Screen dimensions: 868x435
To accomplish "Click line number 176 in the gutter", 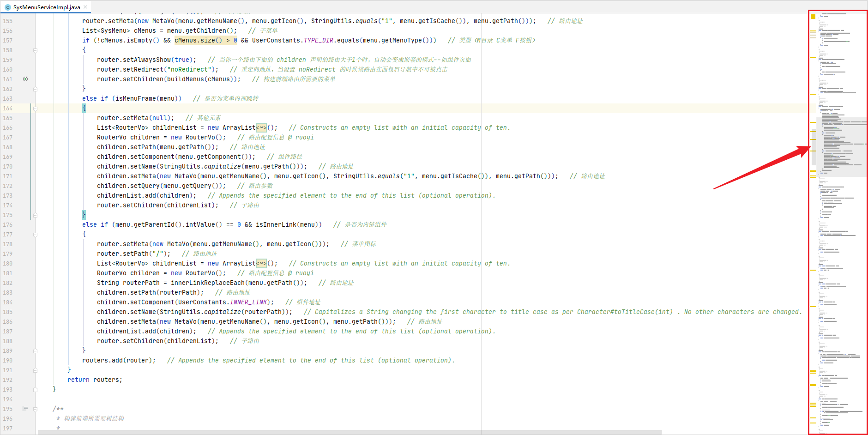I will coord(8,225).
